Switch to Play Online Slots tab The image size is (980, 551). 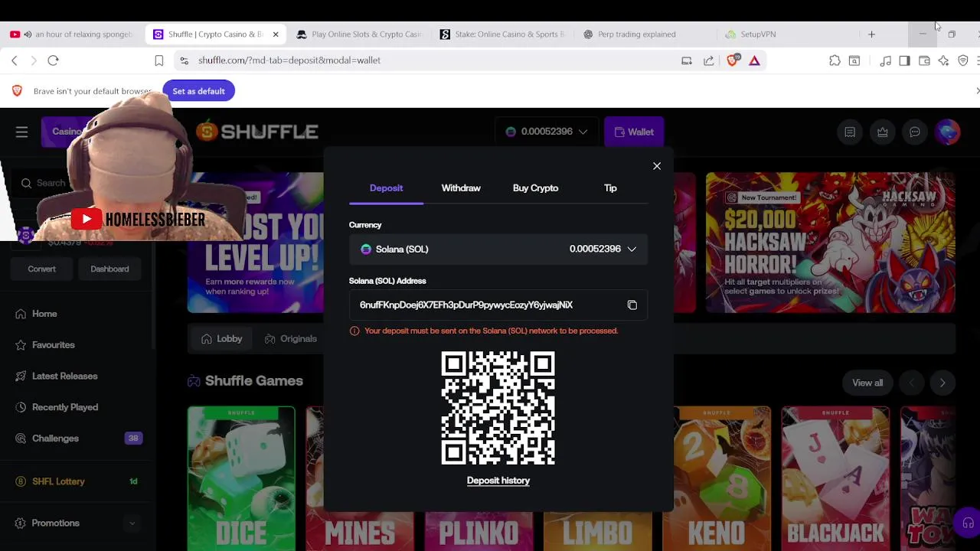[x=359, y=34]
